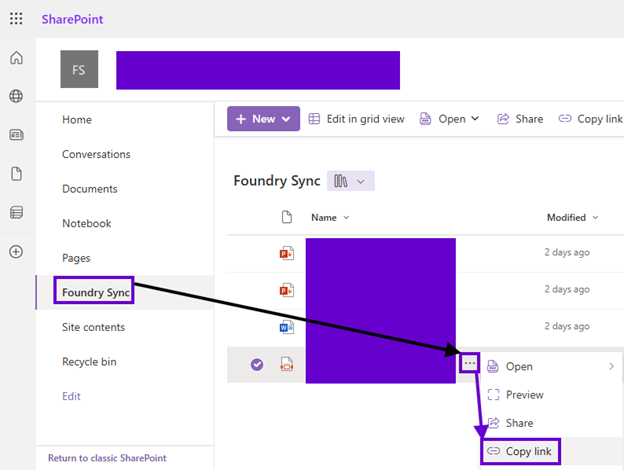Open the Name column dropdown arrow
The image size is (624, 470).
346,218
